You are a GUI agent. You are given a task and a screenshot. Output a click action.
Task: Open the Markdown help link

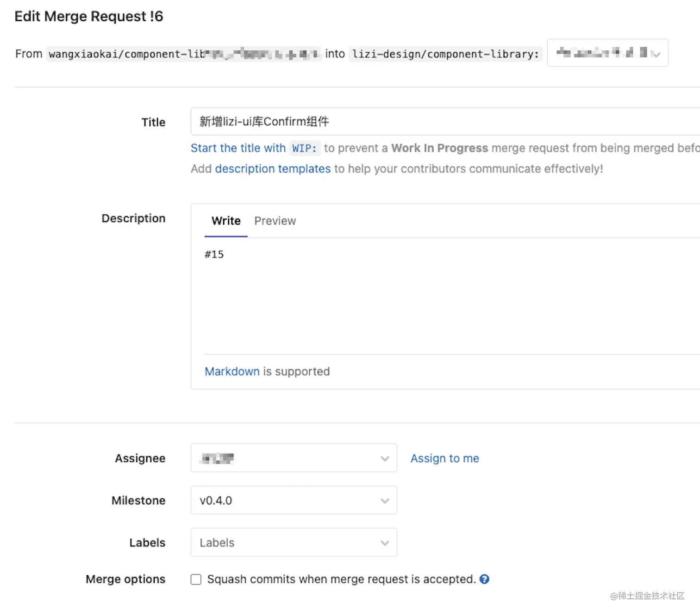tap(232, 371)
